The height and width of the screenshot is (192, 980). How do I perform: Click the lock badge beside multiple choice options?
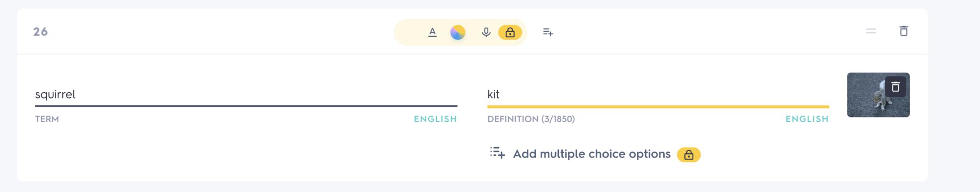689,155
